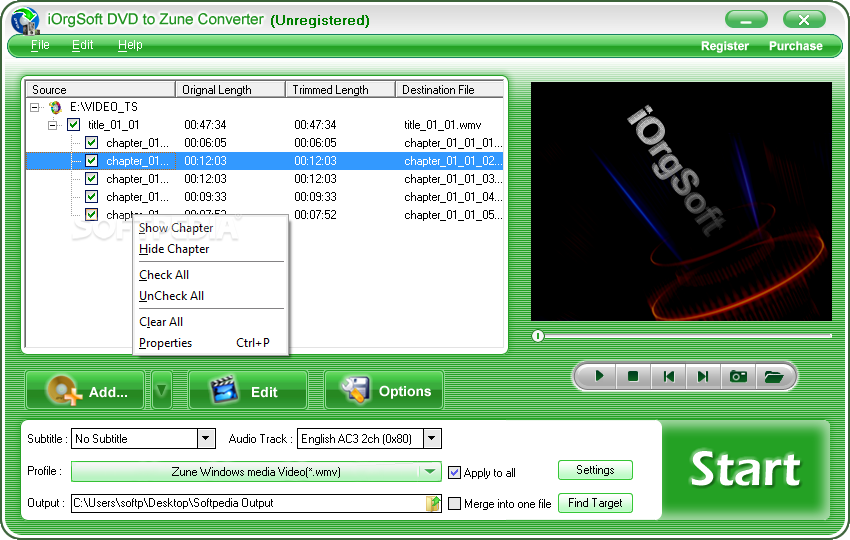This screenshot has width=850, height=540.
Task: Take a snapshot with the camera icon
Action: coord(738,376)
